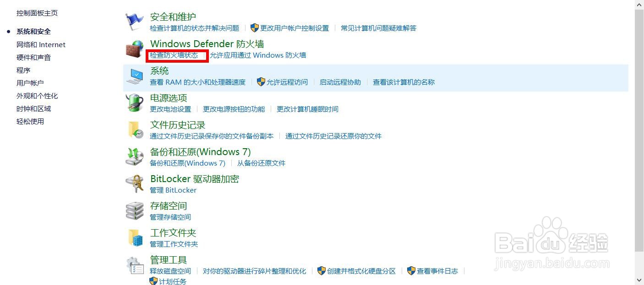This screenshot has height=285, width=644.
Task: Open 更改电源按钮的功能 link
Action: [x=234, y=109]
